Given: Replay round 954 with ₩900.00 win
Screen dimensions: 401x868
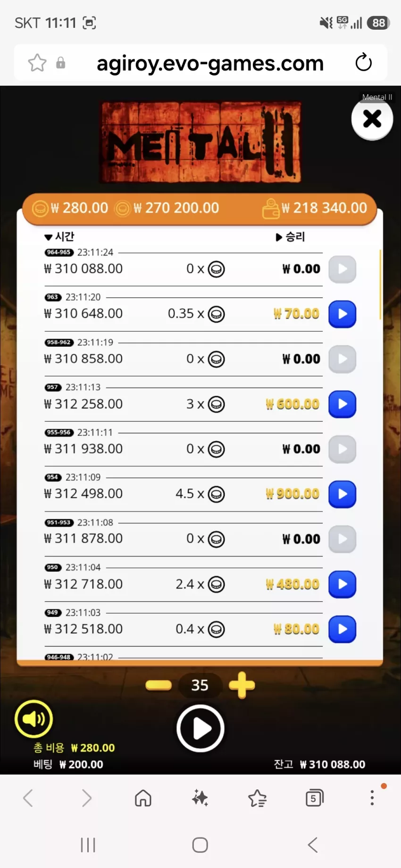Looking at the screenshot, I should 342,494.
